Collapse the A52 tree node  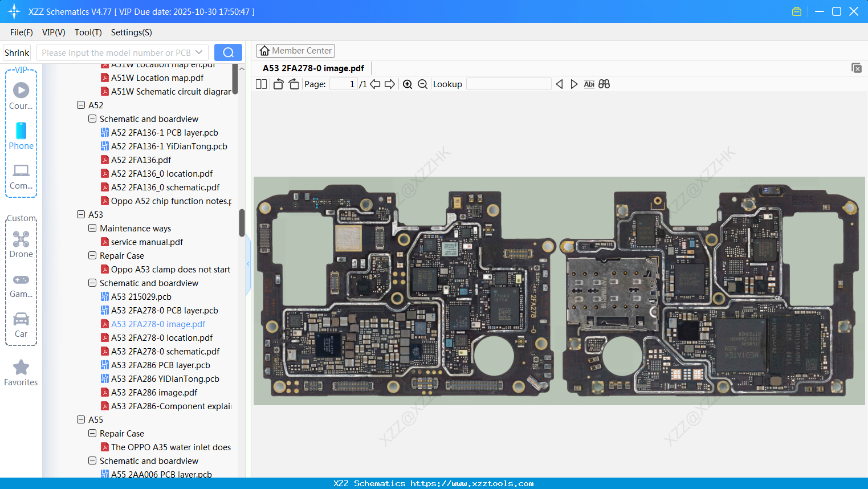click(x=81, y=105)
